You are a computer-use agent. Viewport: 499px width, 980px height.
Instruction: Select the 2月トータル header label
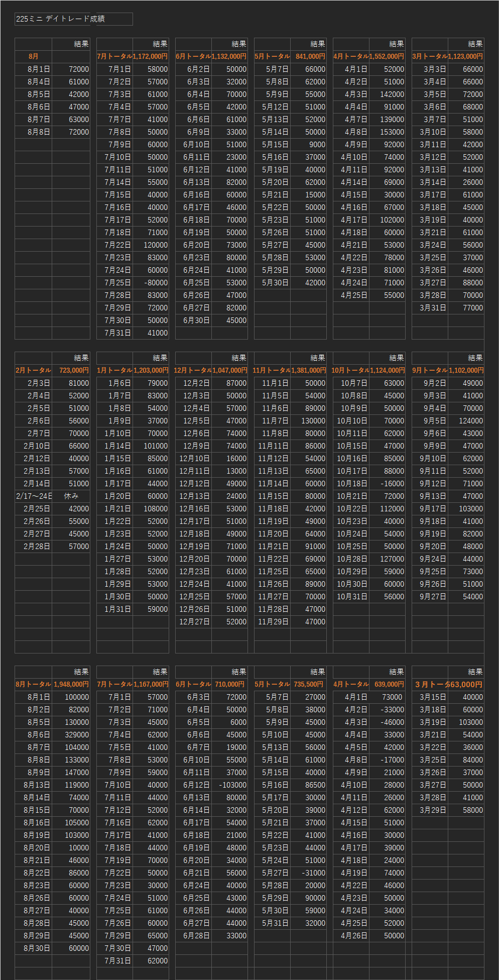(34, 371)
